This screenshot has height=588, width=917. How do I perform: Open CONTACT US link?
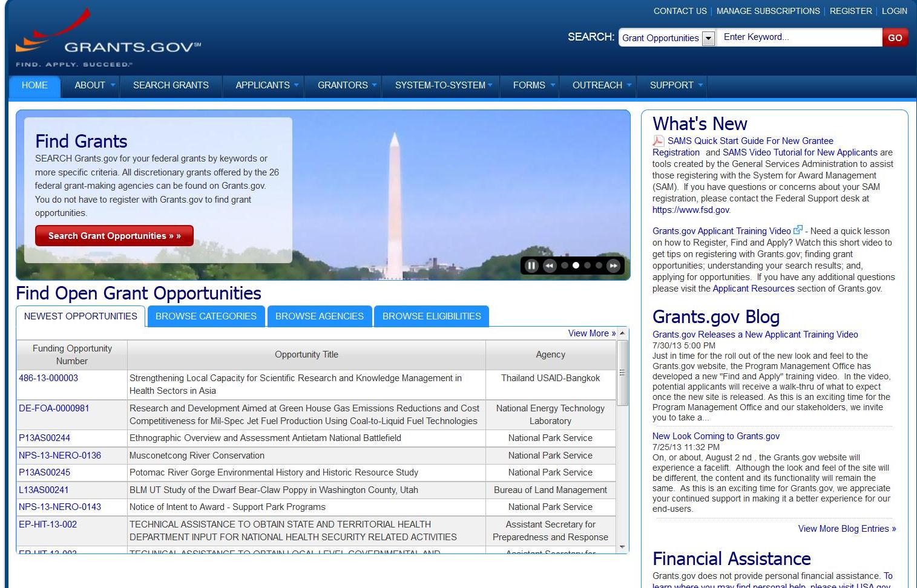[680, 11]
